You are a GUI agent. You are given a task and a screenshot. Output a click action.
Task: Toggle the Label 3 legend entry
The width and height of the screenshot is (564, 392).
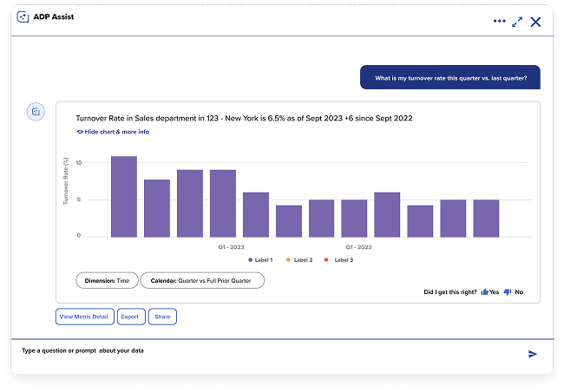point(338,259)
